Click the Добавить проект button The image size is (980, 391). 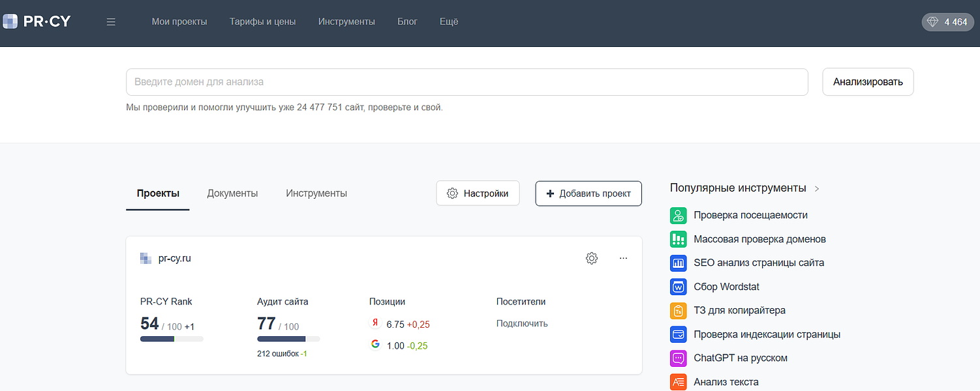[588, 194]
